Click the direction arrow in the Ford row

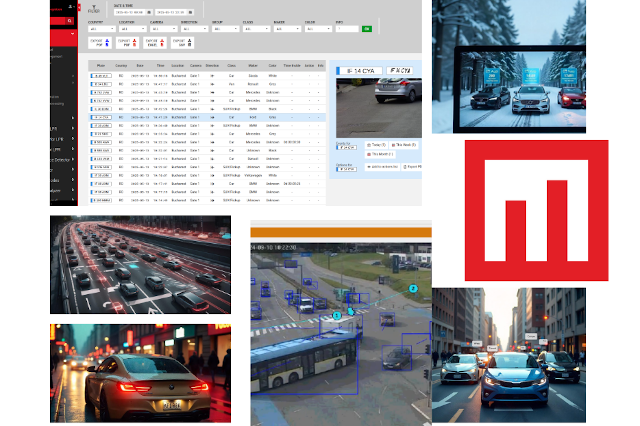click(212, 118)
